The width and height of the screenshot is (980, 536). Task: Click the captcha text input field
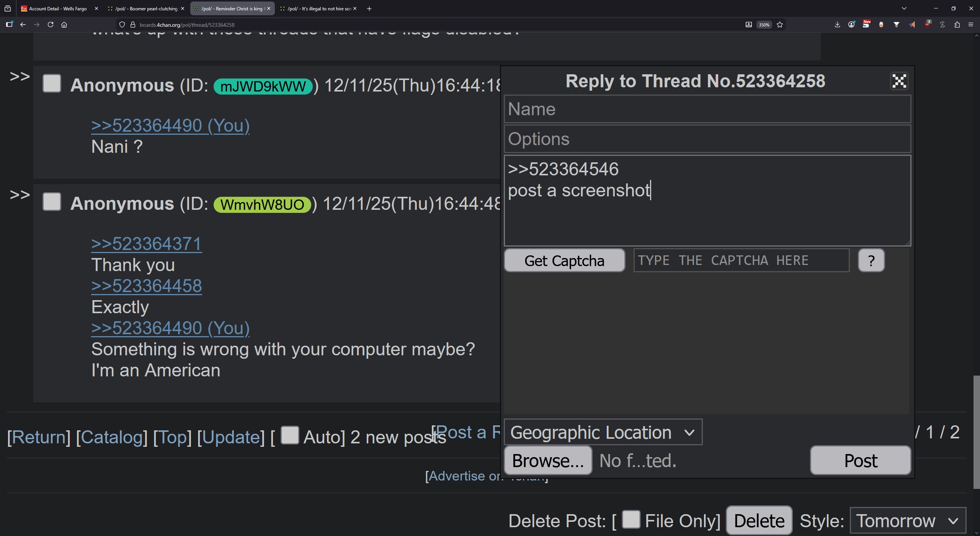(741, 261)
